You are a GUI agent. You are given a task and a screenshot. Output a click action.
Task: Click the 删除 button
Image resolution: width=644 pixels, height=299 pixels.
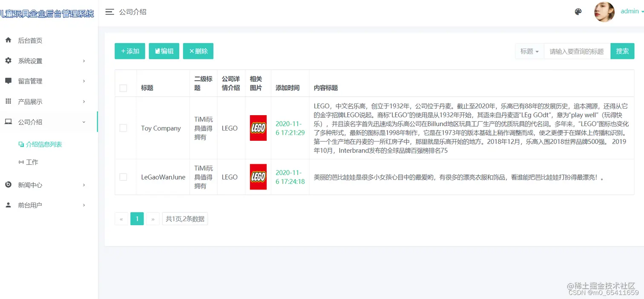pos(198,51)
